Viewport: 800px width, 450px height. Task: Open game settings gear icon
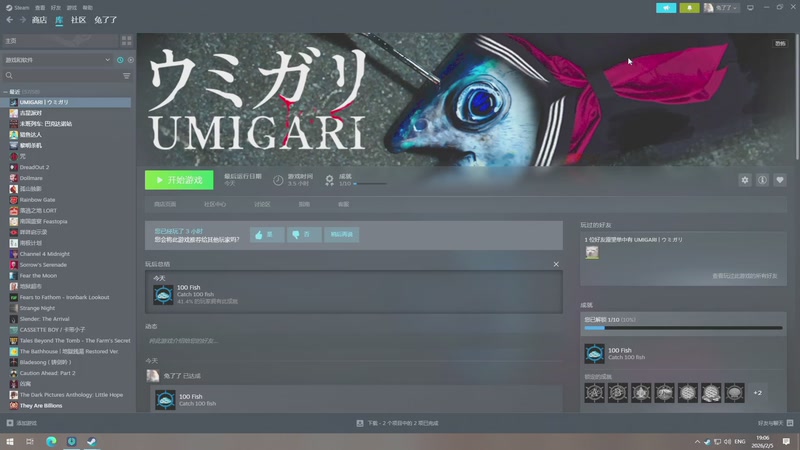(745, 180)
